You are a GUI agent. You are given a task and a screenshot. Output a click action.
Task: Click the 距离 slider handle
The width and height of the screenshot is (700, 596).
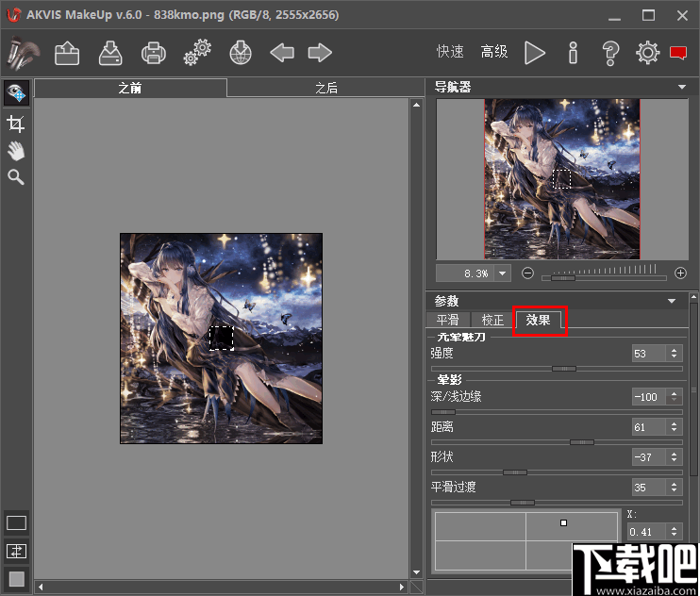pos(582,442)
